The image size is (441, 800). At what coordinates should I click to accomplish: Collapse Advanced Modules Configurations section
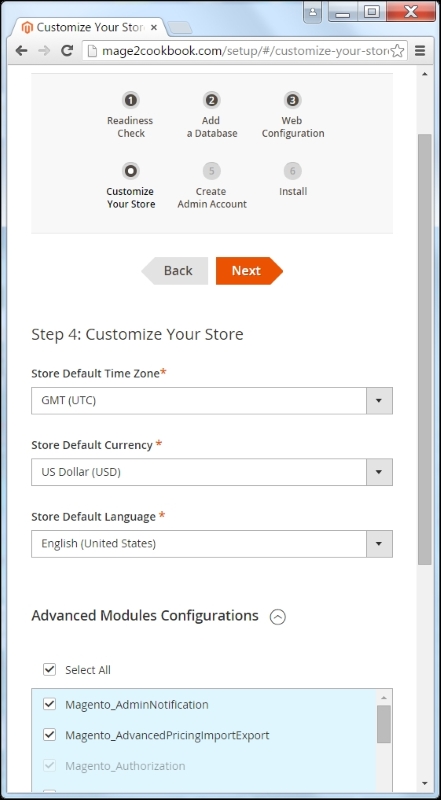(278, 617)
